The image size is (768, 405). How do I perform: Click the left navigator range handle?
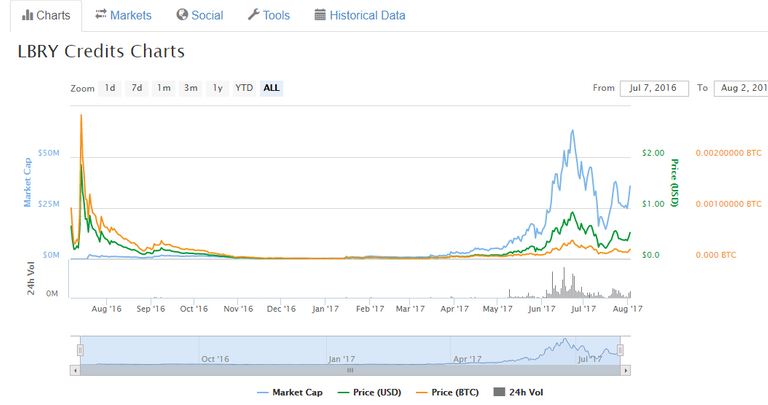tap(80, 350)
